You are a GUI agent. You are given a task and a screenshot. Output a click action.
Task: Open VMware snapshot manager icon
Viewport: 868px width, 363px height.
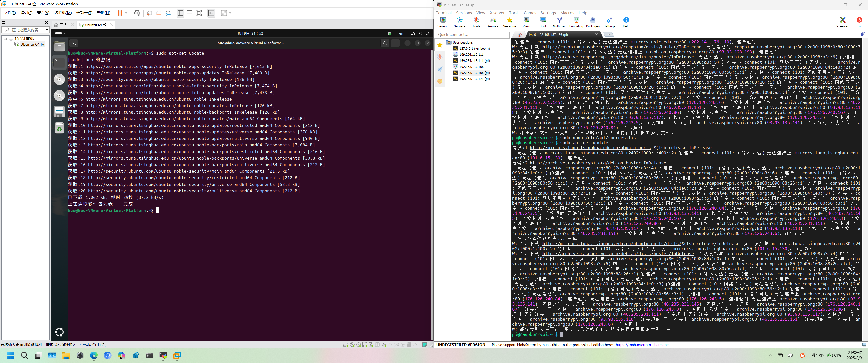pyautogui.click(x=168, y=13)
